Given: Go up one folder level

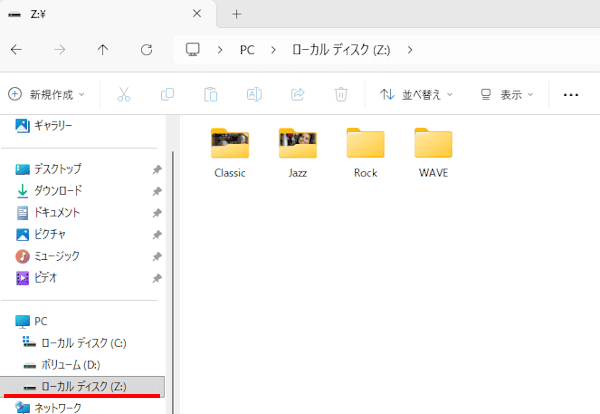Looking at the screenshot, I should click(x=103, y=50).
